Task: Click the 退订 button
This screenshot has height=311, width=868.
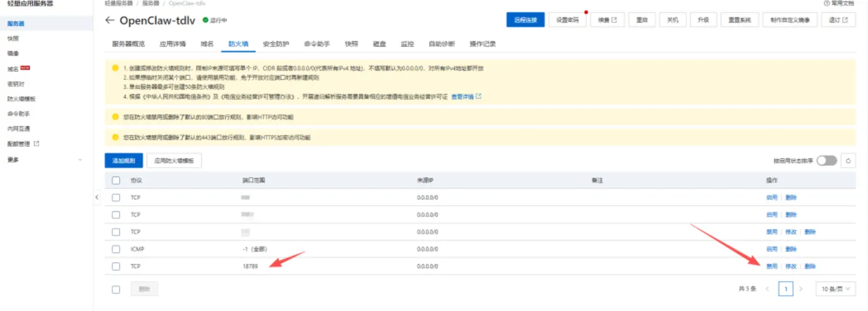Action: (x=839, y=20)
